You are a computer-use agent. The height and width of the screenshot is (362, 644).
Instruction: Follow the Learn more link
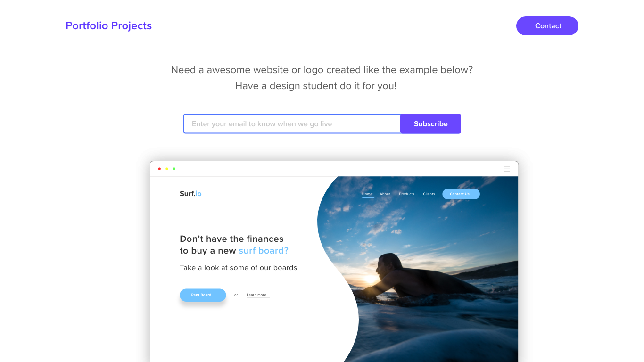(x=256, y=295)
